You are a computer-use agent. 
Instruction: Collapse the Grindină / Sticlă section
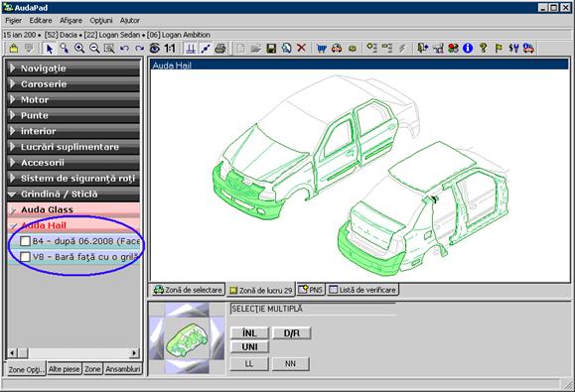click(73, 194)
